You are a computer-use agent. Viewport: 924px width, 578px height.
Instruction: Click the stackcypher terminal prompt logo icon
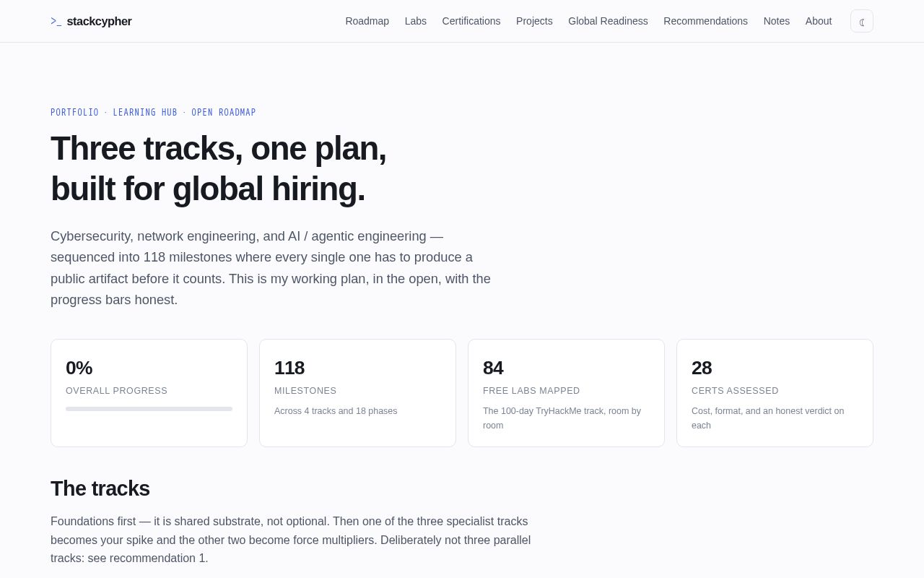point(56,21)
